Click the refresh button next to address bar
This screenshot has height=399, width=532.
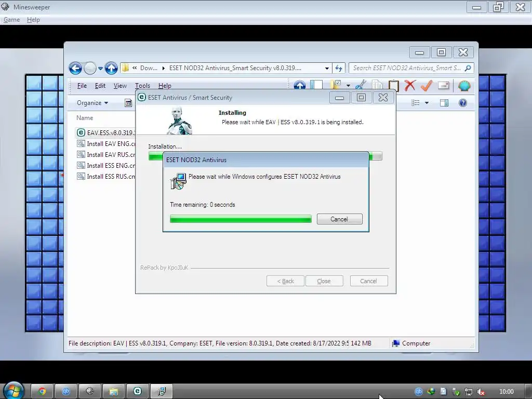(x=339, y=68)
